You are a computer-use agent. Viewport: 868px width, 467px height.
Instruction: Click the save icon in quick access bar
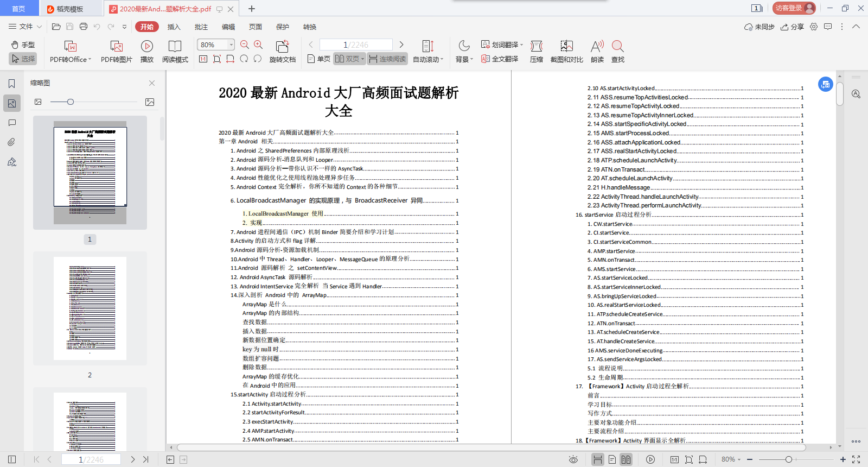point(69,27)
